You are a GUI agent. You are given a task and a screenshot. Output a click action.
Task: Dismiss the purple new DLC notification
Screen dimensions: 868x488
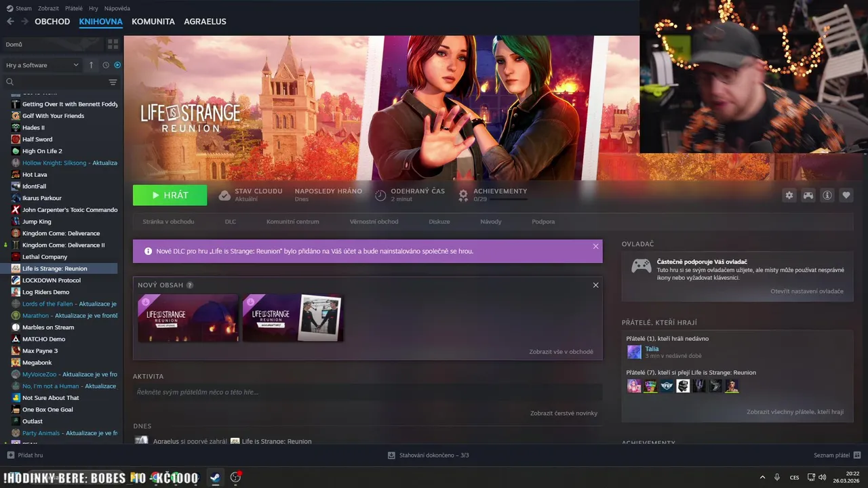point(596,246)
